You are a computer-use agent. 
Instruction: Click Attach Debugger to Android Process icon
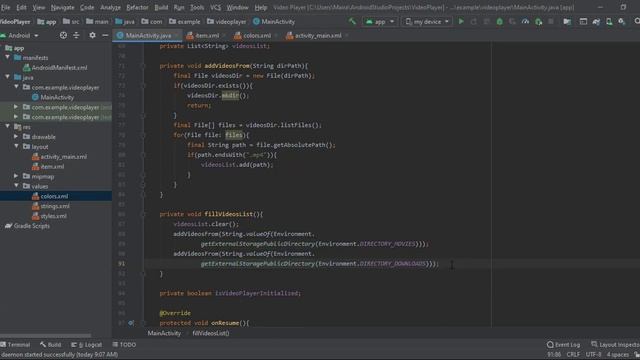pyautogui.click(x=539, y=21)
